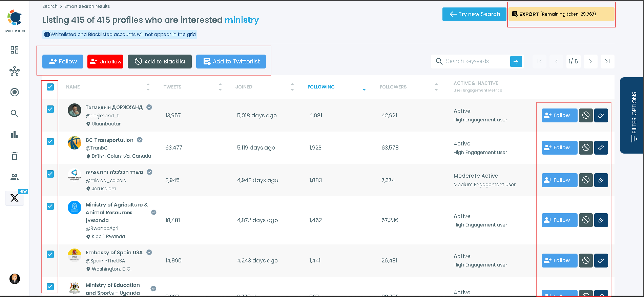
Task: Expand the FILTER OPTIONS side panel
Action: [632, 116]
